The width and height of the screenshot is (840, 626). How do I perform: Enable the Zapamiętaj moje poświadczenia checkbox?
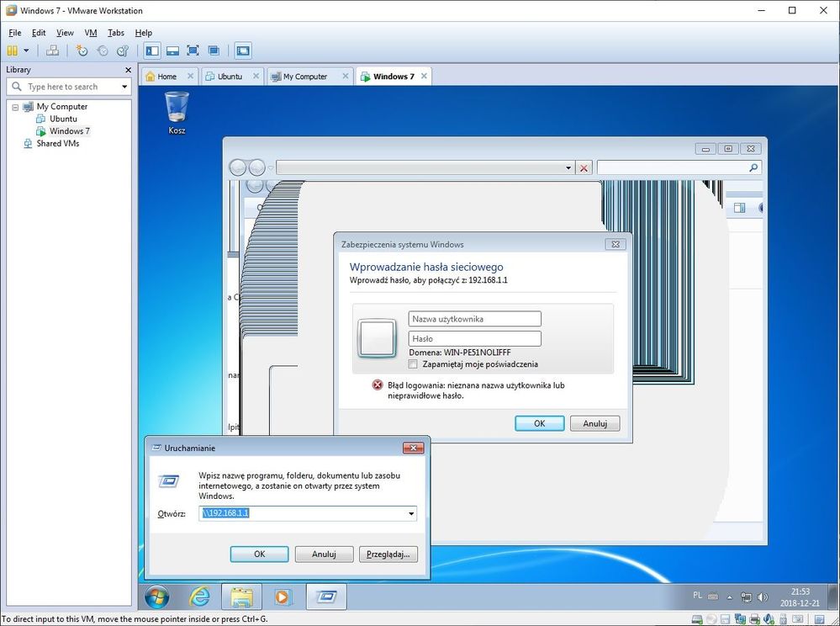tap(412, 364)
